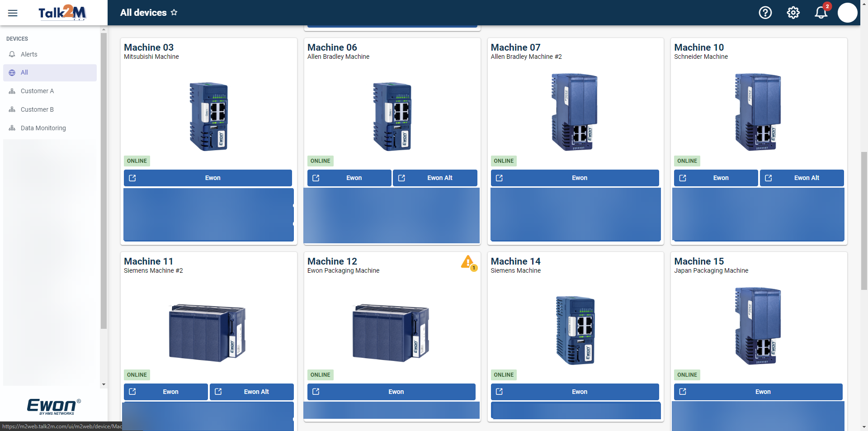Click the Machine 11 title

tap(149, 261)
